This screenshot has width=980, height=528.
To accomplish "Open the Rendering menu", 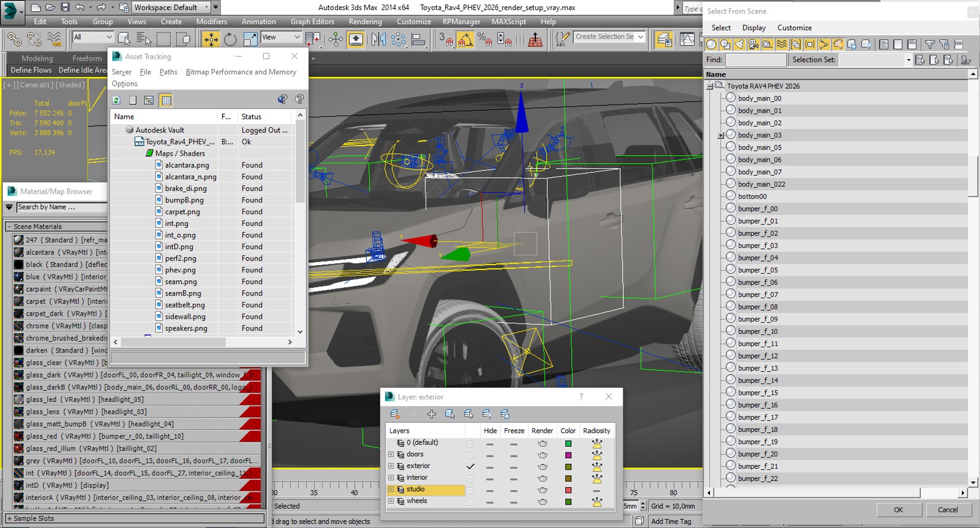I will [x=365, y=21].
